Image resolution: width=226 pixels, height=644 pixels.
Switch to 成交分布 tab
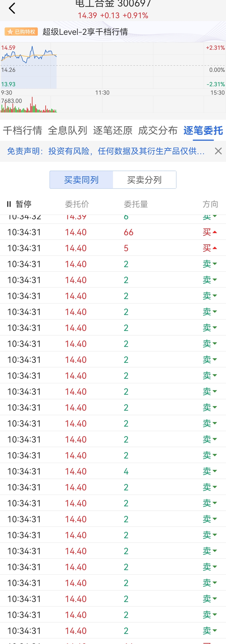tap(158, 130)
